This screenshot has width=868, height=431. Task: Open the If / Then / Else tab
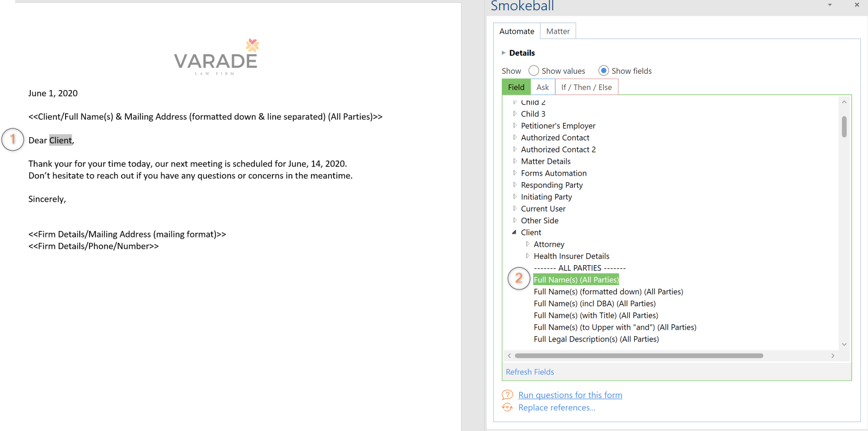586,87
